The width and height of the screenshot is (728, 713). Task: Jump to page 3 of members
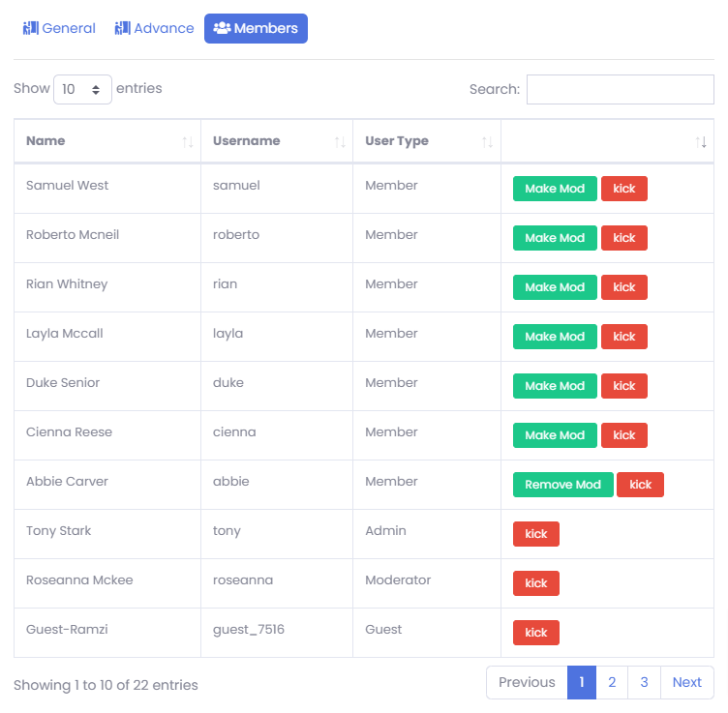click(644, 682)
